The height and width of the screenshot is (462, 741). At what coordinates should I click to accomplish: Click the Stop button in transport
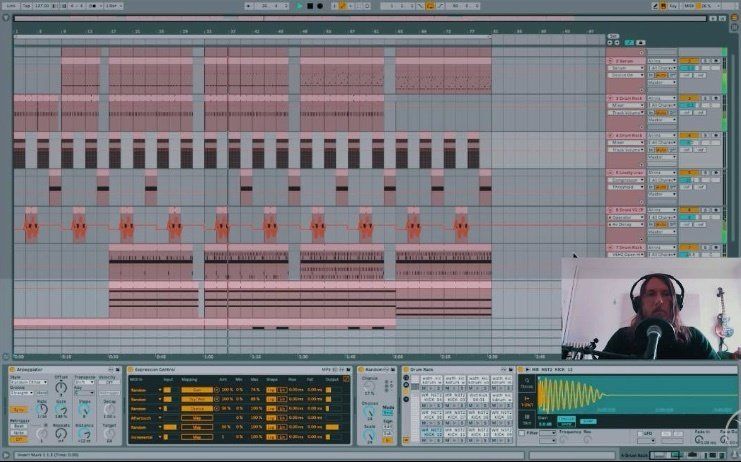click(310, 6)
